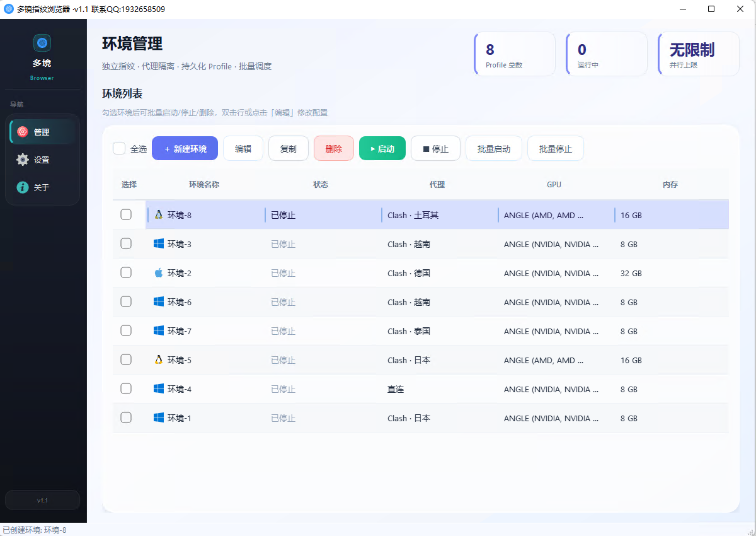Click the Windows icon of 环境-6

click(x=159, y=301)
